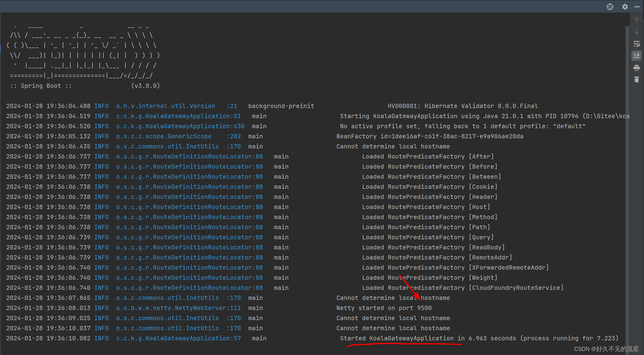The width and height of the screenshot is (644, 355).
Task: Jump down using the next occurrence arrow
Action: pos(637,32)
